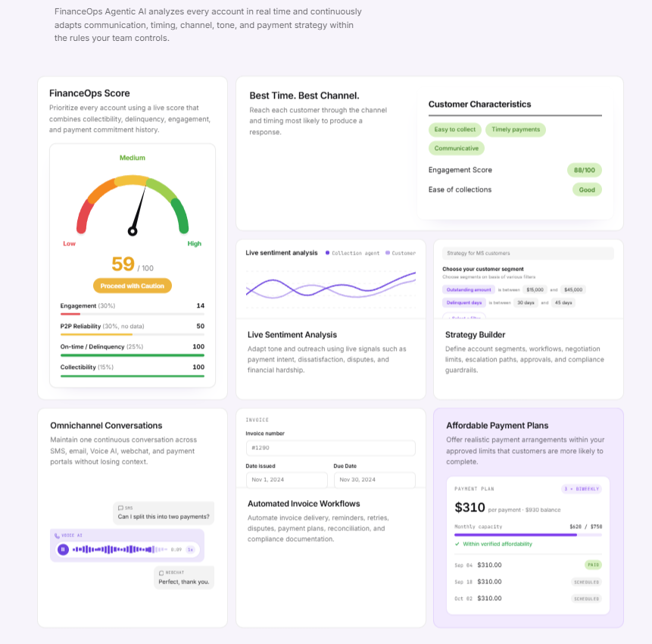Click the Collection agent legend item
652x644 pixels.
(352, 253)
